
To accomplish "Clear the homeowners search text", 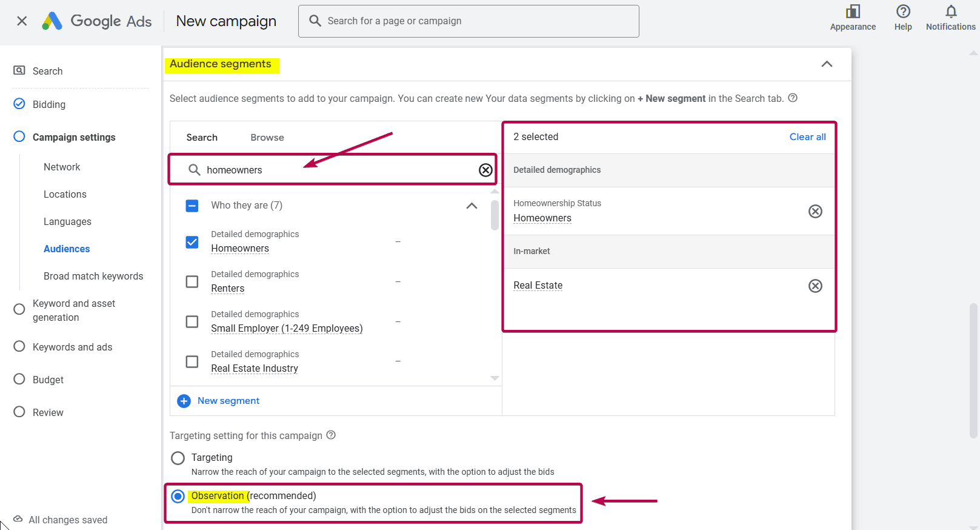I will (485, 170).
